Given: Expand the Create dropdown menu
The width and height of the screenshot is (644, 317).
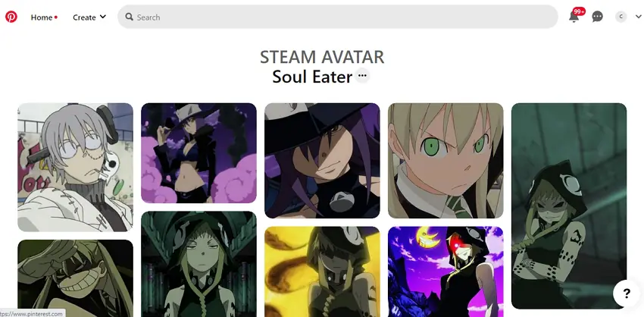Looking at the screenshot, I should (x=89, y=17).
